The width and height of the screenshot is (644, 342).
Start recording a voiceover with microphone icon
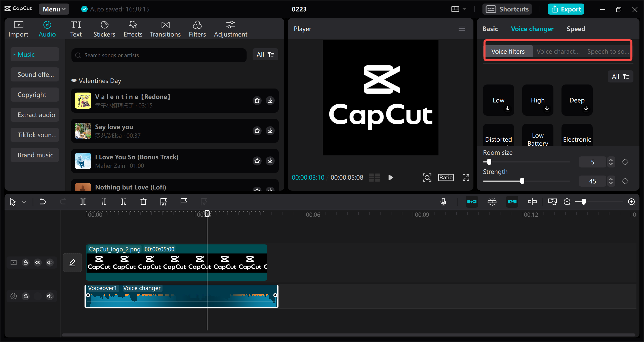tap(443, 202)
